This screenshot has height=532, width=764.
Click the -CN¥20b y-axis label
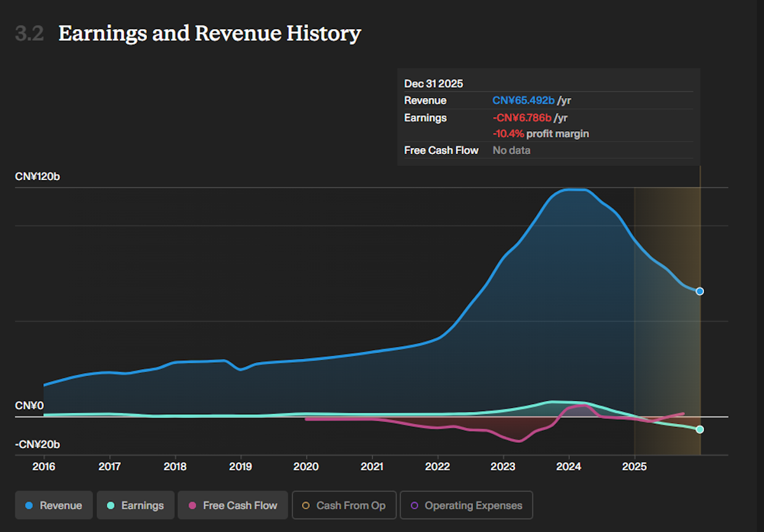point(38,444)
